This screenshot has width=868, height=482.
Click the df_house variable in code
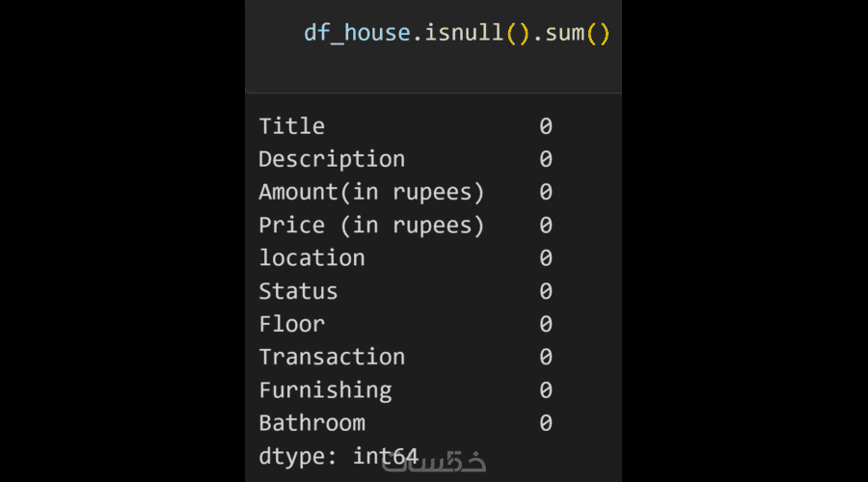point(357,33)
